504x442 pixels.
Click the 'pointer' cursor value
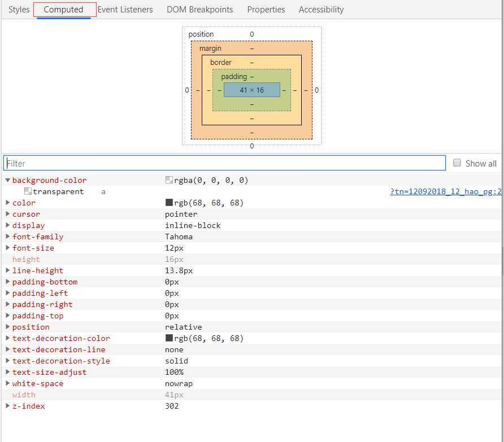[181, 215]
